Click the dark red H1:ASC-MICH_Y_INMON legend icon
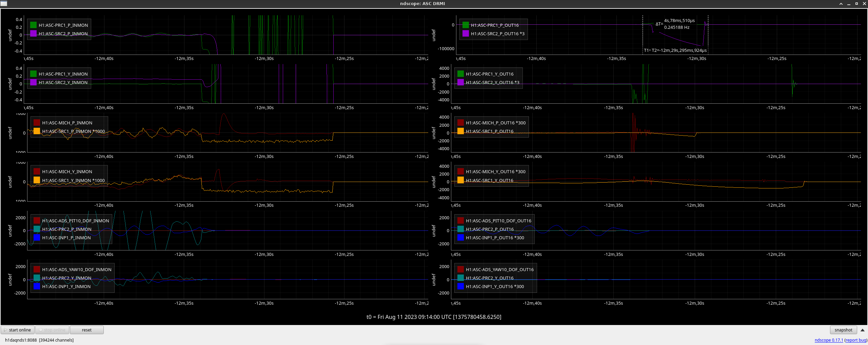Viewport: 868px width, 345px height. [37, 172]
